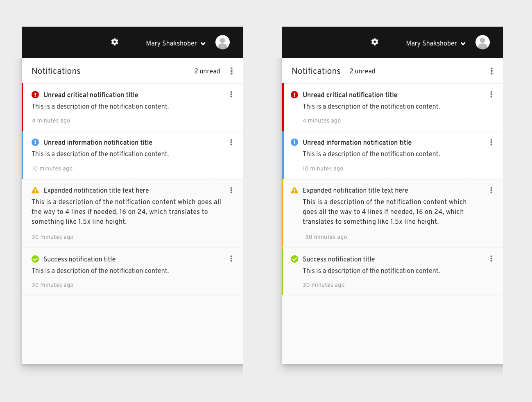Click expanded notification multi-line description, right panel

[x=385, y=211]
